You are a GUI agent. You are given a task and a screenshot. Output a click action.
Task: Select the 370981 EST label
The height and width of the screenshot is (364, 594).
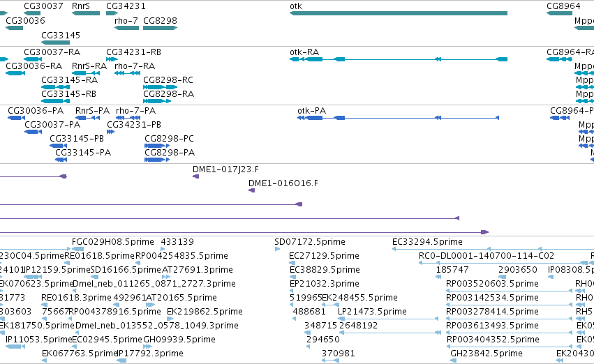click(339, 354)
